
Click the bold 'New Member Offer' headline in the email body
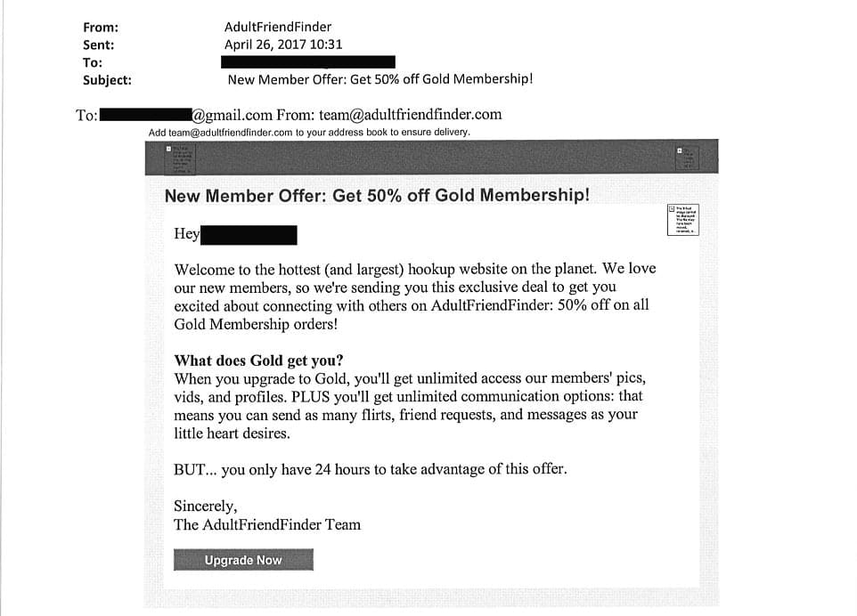pyautogui.click(x=377, y=195)
